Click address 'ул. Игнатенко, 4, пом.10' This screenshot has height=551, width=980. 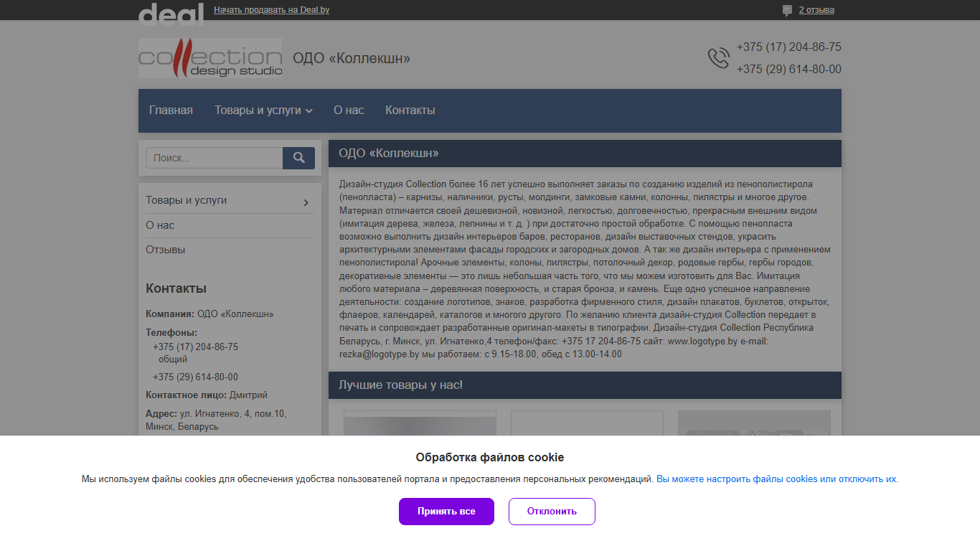(233, 414)
